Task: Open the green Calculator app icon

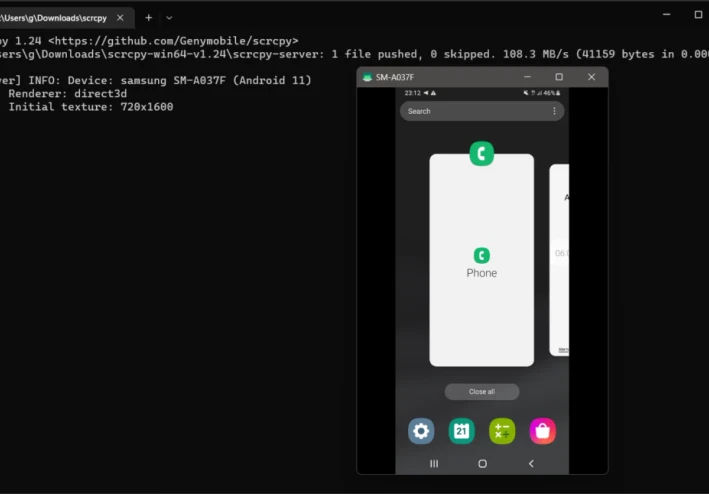Action: (x=502, y=431)
